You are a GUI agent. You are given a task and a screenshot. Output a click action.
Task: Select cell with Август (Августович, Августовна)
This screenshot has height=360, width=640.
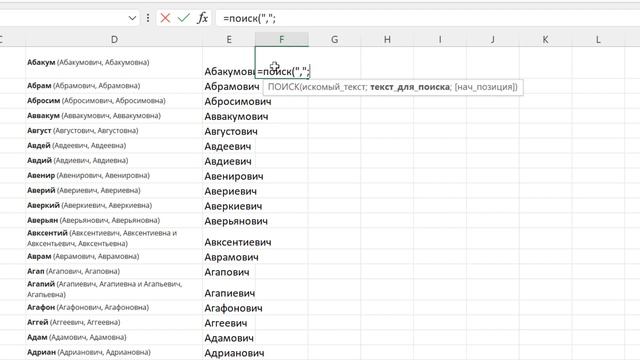coord(114,131)
